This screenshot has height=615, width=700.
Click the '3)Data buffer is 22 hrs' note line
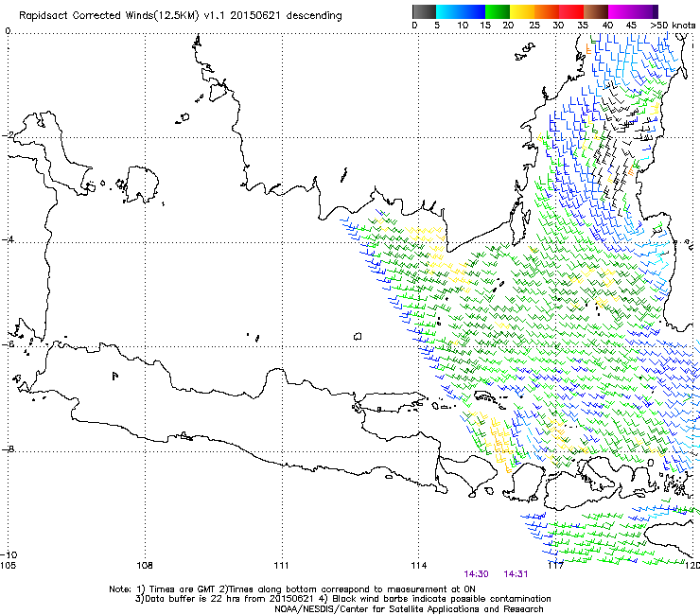pos(342,599)
